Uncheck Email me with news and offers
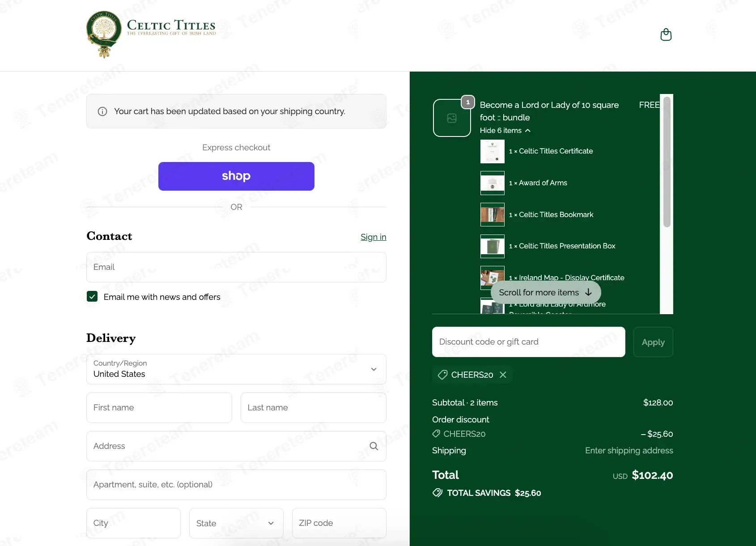This screenshot has width=756, height=546. pos(92,296)
